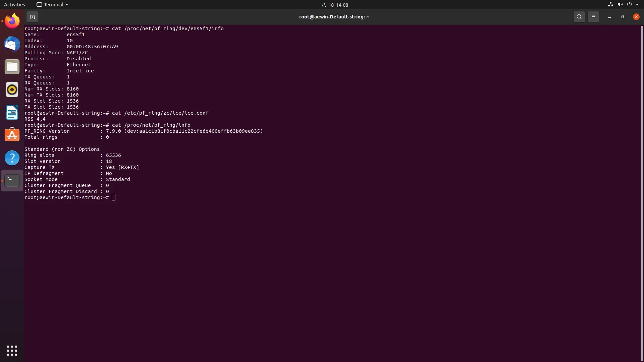Open LibreOffice Impress from the dock
The image size is (644, 362).
pos(12,113)
